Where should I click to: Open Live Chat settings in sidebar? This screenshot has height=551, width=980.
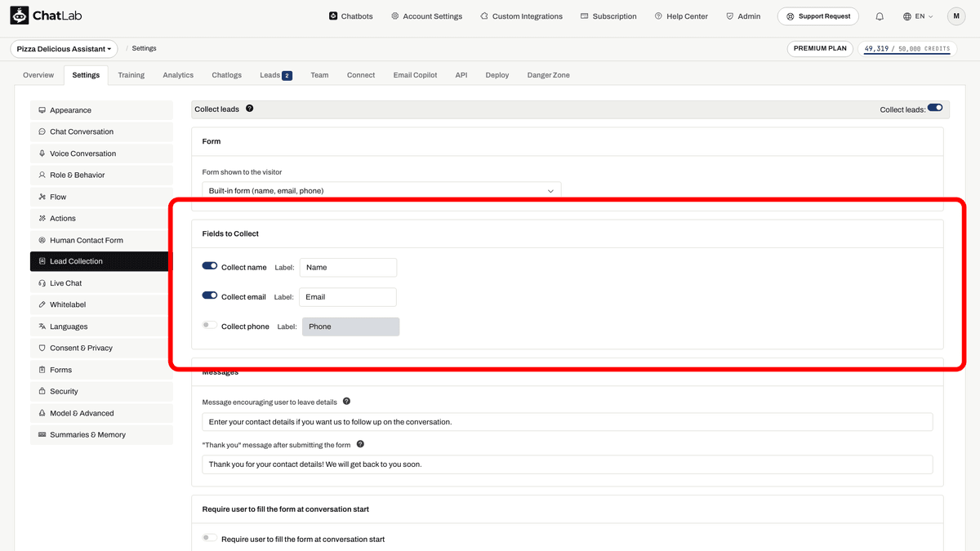101,283
